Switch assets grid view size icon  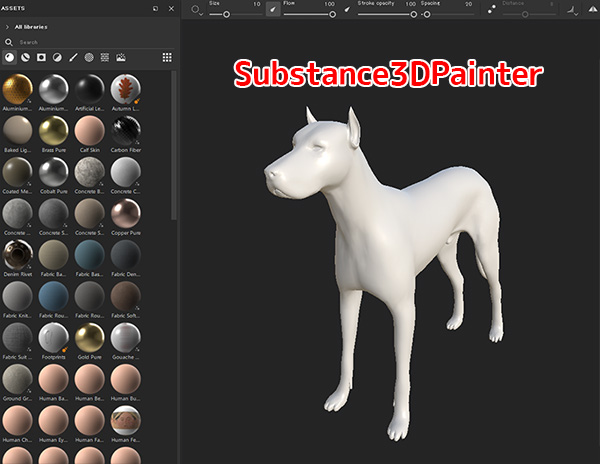pyautogui.click(x=166, y=58)
